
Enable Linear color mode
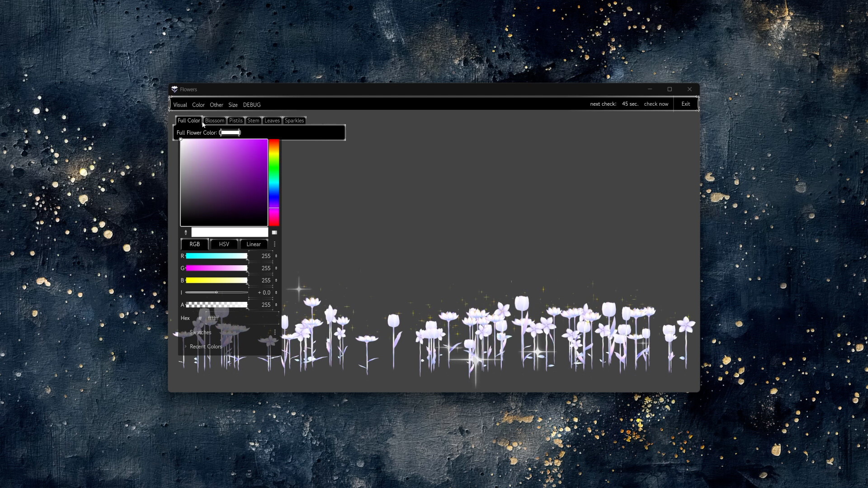(253, 244)
